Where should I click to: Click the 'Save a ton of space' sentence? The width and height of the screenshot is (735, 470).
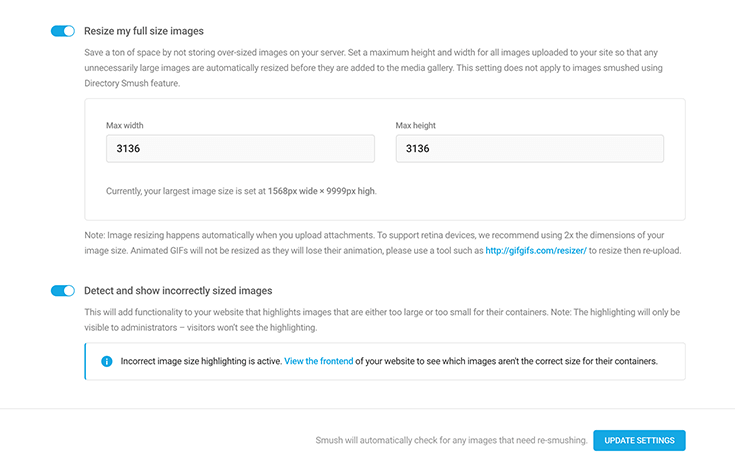[x=215, y=52]
